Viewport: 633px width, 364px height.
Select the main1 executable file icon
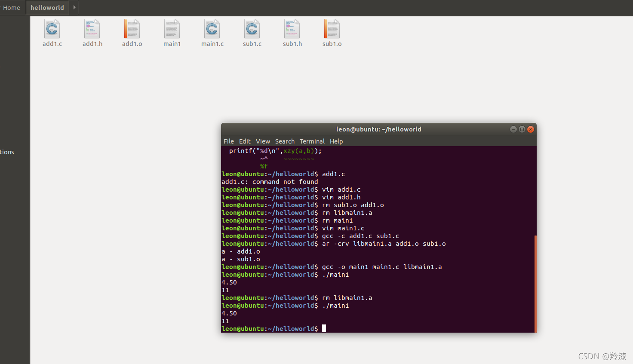[172, 29]
